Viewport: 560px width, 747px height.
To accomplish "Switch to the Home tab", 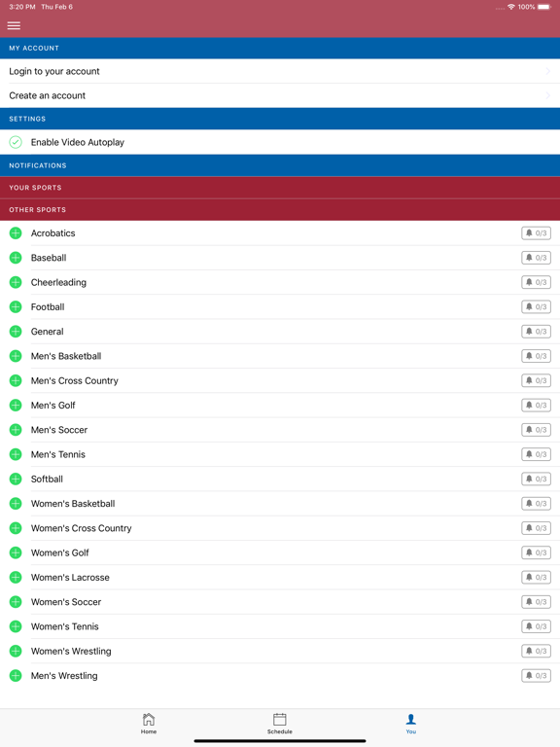I will 149,724.
